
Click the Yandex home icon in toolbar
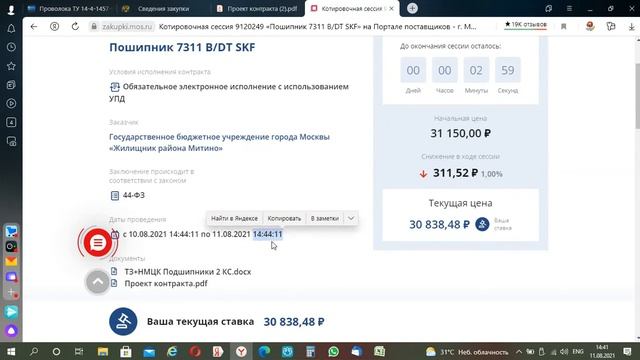point(54,27)
